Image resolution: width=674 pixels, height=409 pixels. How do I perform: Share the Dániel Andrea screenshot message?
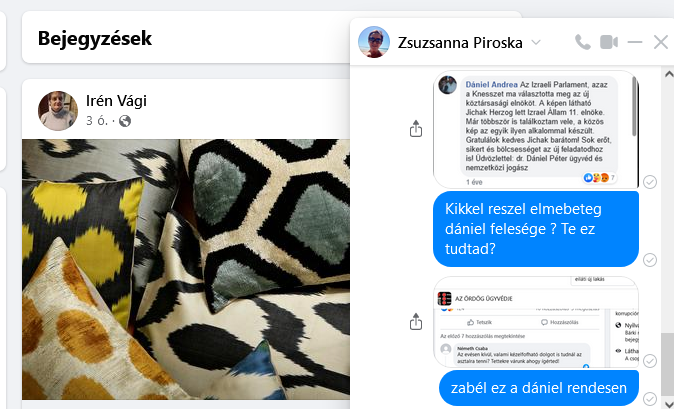[416, 128]
